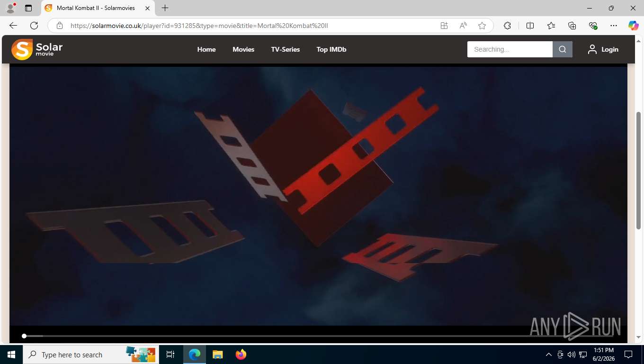The image size is (644, 364).
Task: Open Firefox from the taskbar
Action: click(241, 355)
